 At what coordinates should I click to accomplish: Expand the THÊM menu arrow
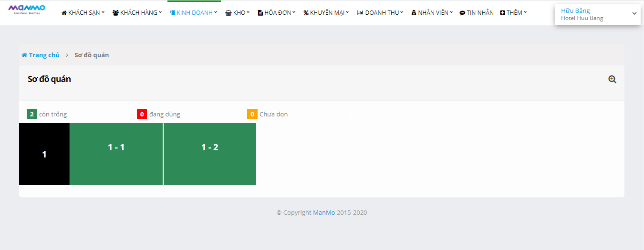tap(525, 12)
